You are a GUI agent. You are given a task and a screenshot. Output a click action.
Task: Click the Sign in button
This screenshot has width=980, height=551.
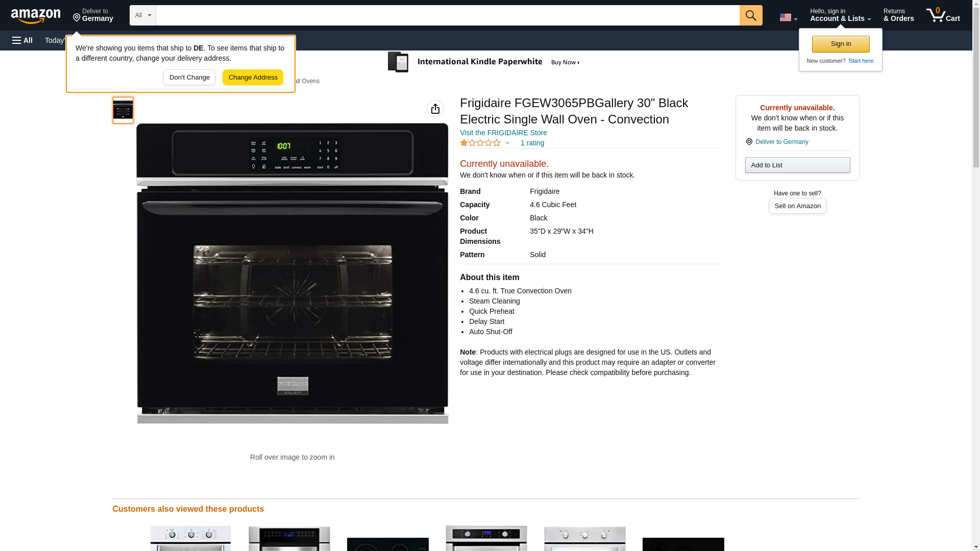click(841, 44)
